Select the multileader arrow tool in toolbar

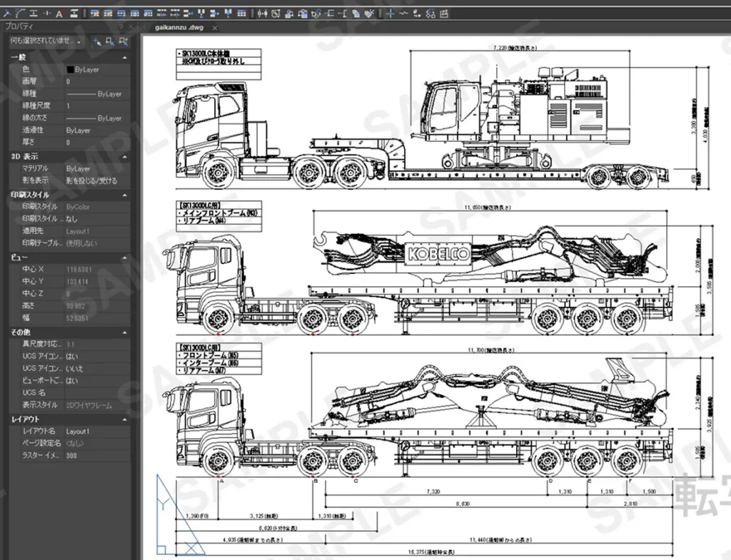click(x=8, y=14)
